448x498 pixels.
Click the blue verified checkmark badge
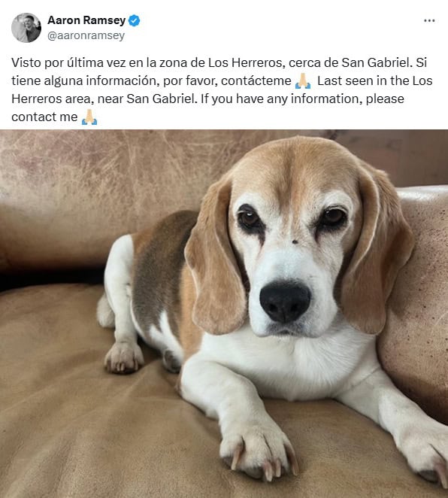point(135,20)
